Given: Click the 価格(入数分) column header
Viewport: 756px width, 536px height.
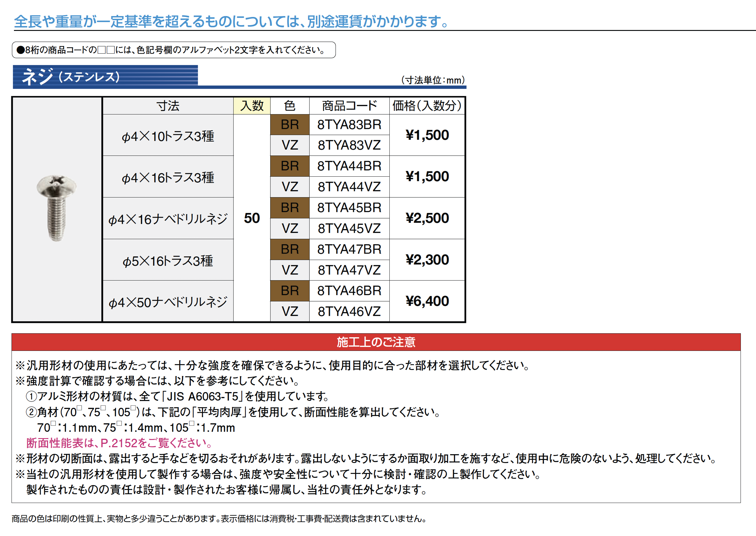Looking at the screenshot, I should coord(427,106).
